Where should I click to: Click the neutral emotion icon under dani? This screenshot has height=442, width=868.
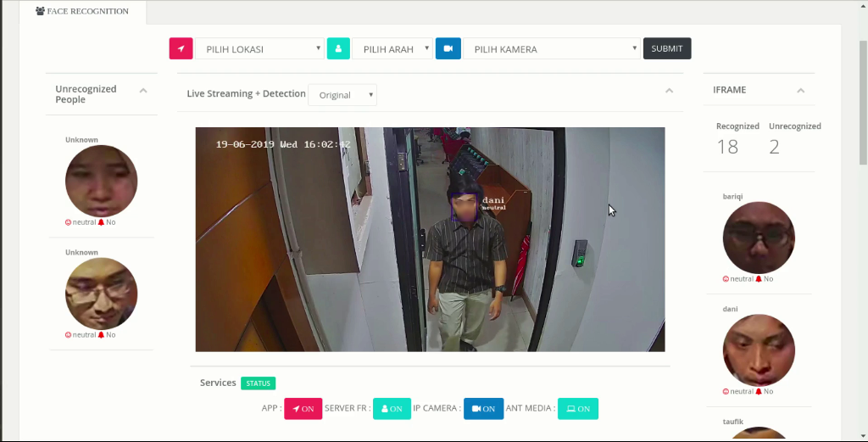click(726, 391)
